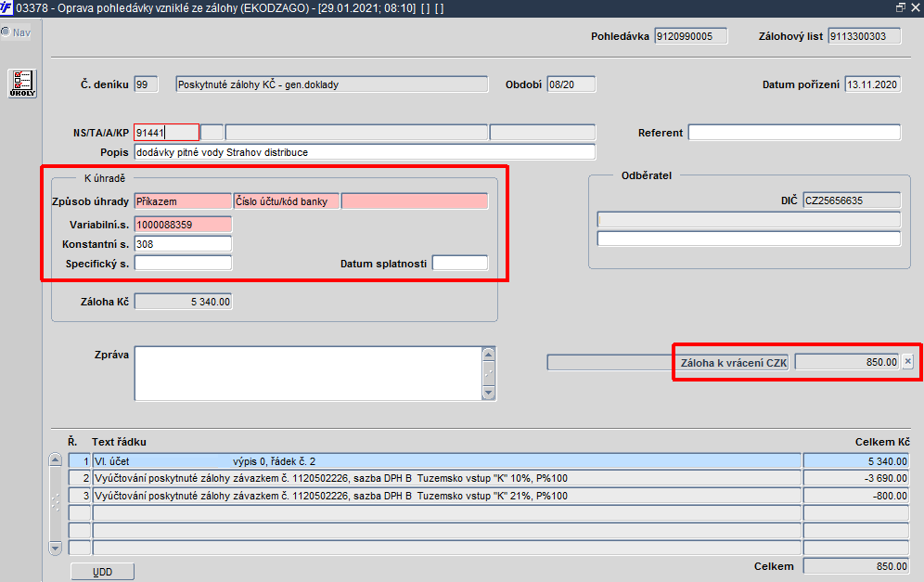Image resolution: width=924 pixels, height=582 pixels.
Task: Focus the empty Specifický s. field
Action: pos(183,263)
